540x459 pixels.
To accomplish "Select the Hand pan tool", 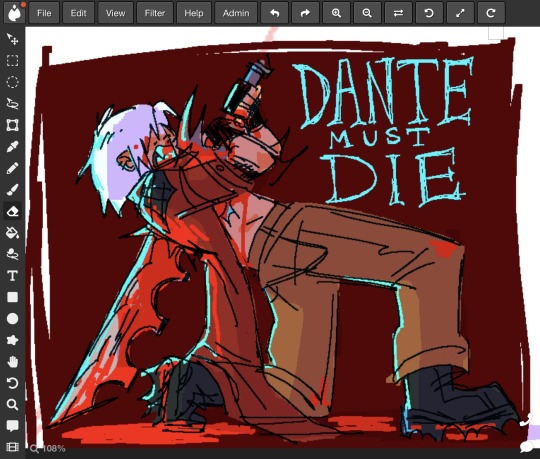I will [12, 362].
